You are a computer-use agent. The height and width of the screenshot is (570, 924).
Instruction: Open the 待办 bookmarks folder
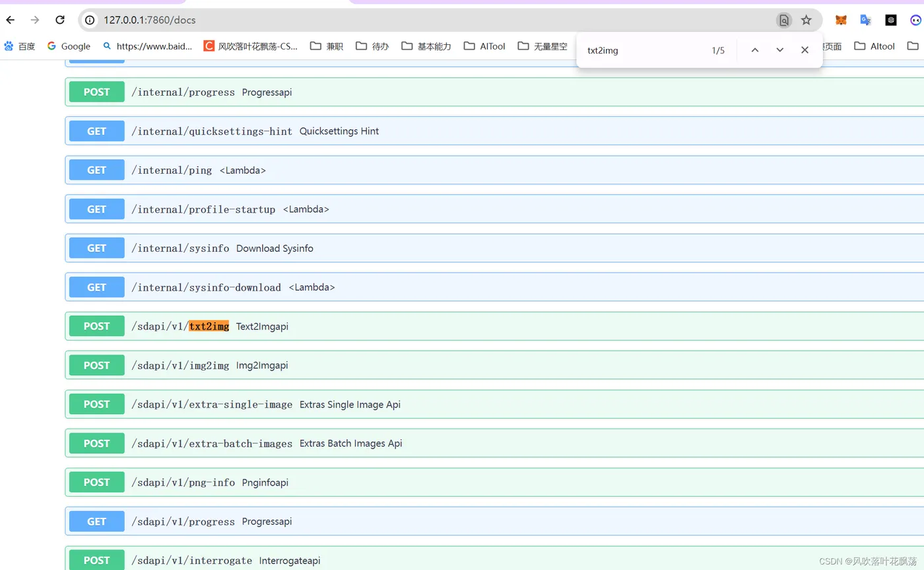[x=372, y=46]
